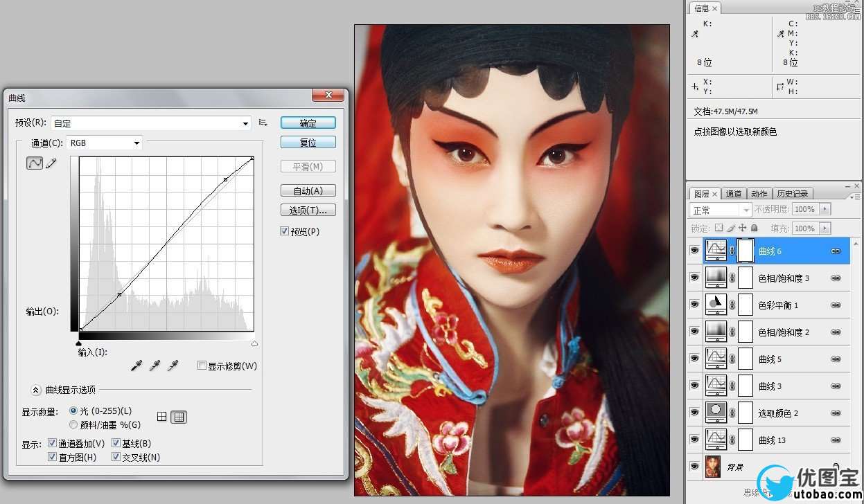864x504 pixels.
Task: Click the Info panel eyedropper icon beside K
Action: point(695,34)
